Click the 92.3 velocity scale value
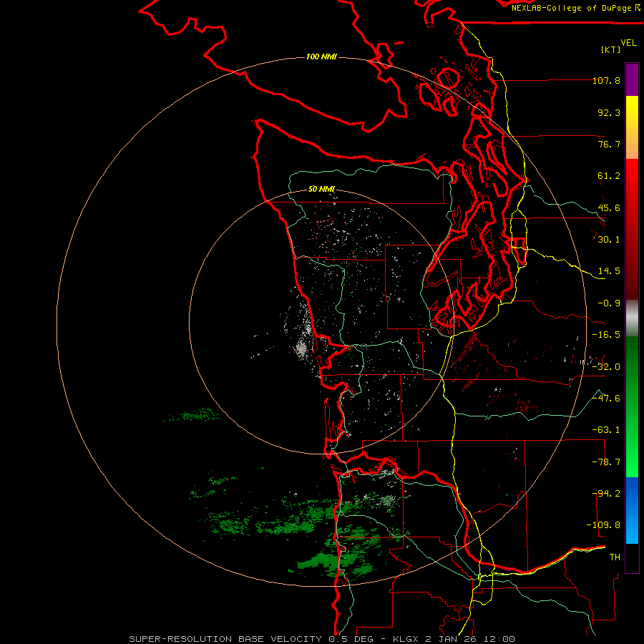This screenshot has height=644, width=644. (x=609, y=112)
